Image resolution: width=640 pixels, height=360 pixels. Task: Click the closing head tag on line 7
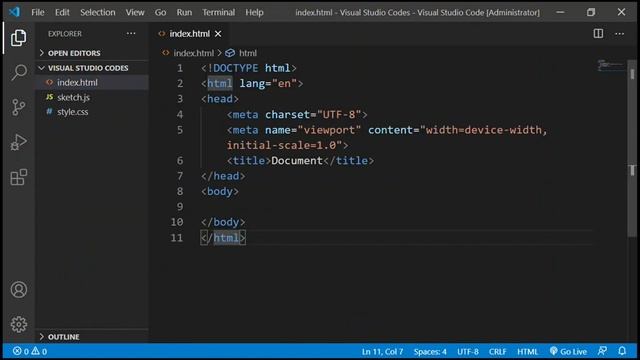click(223, 176)
